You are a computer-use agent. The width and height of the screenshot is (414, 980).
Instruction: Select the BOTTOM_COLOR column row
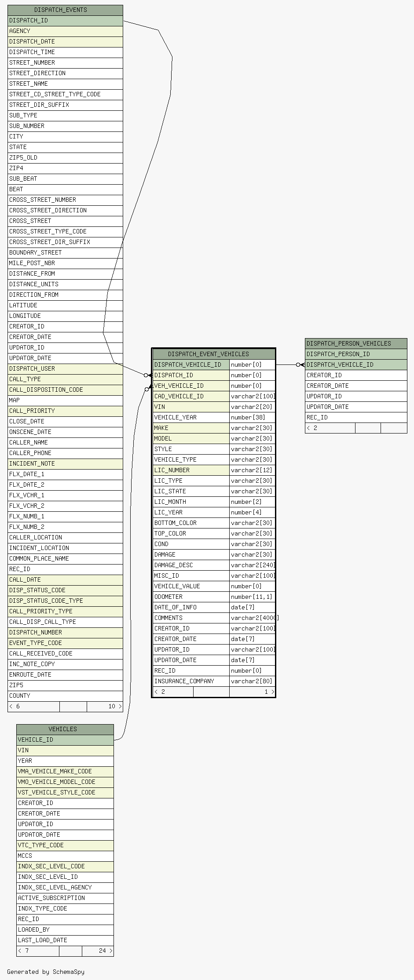coord(191,523)
